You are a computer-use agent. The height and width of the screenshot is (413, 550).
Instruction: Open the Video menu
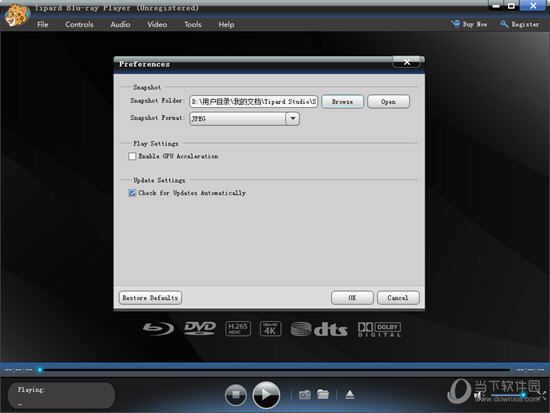coord(157,25)
